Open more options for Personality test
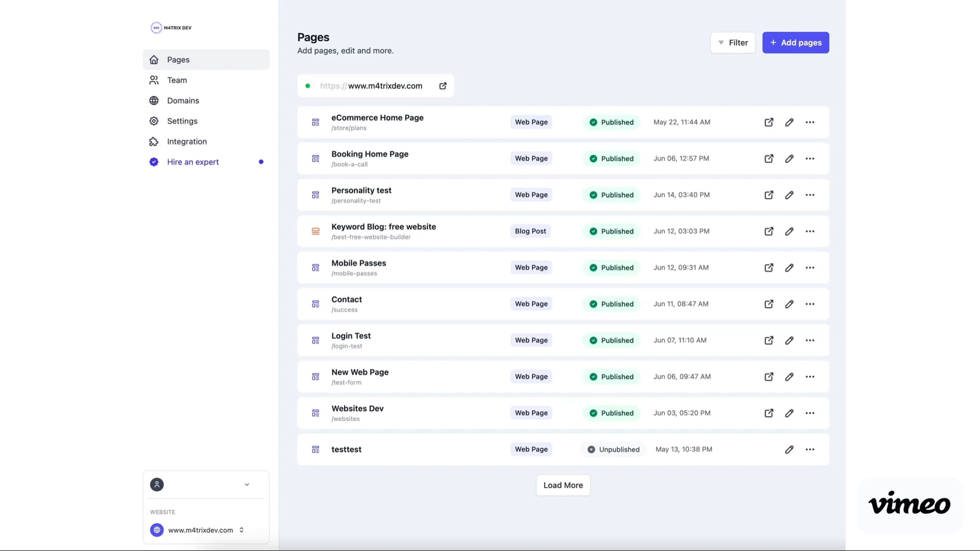Image resolution: width=980 pixels, height=551 pixels. coord(810,195)
